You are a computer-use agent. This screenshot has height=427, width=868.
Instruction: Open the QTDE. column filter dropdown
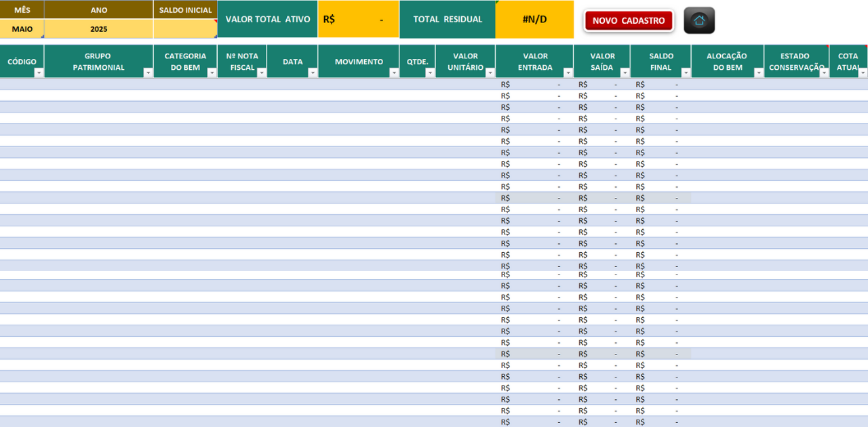point(430,73)
